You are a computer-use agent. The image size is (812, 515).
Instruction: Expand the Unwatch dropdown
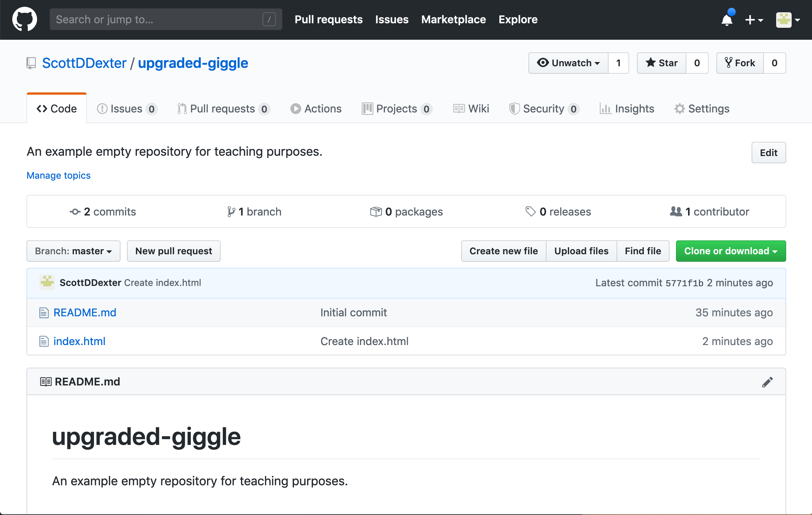tap(568, 63)
